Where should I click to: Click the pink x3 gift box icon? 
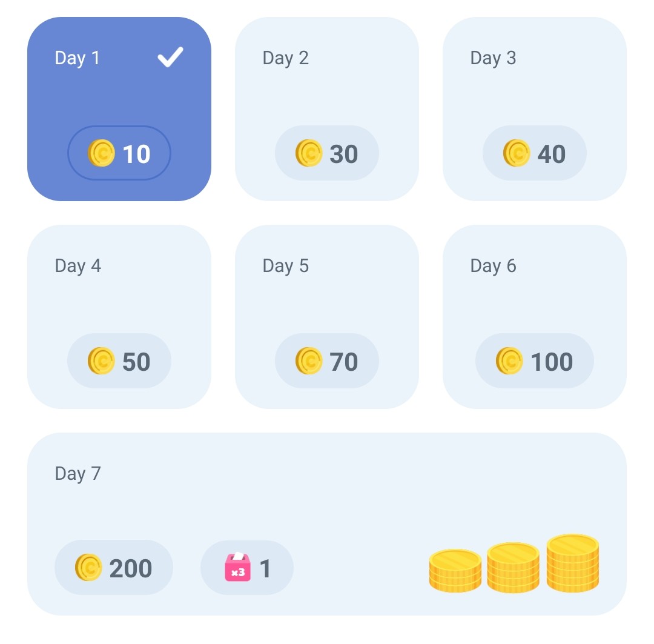[x=238, y=568]
